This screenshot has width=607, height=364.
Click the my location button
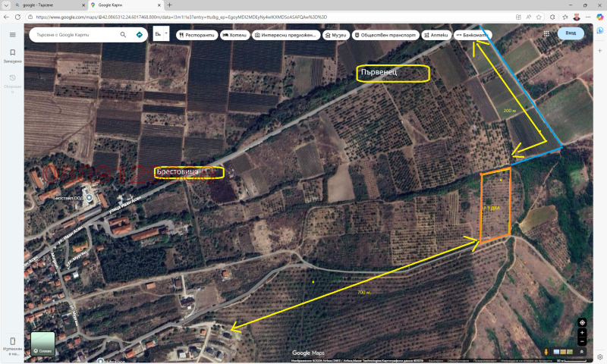(582, 322)
